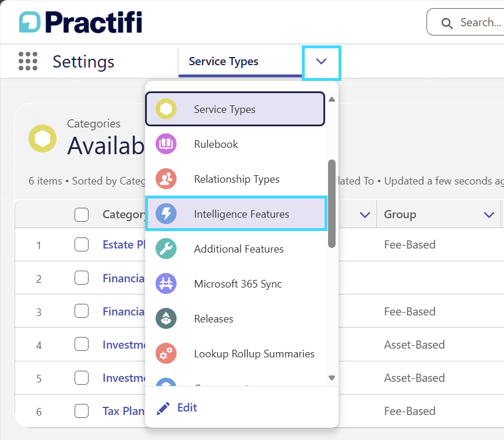This screenshot has width=504, height=440.
Task: Click the Intelligence Features lightning icon
Action: pyautogui.click(x=166, y=214)
